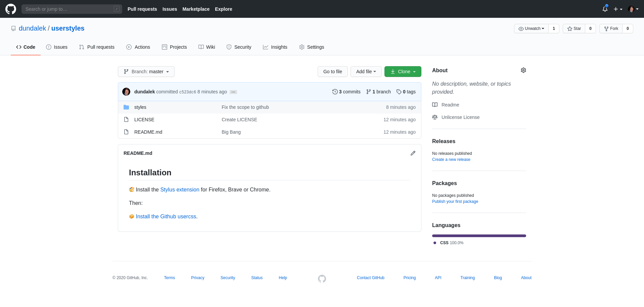The width and height of the screenshot is (644, 307).
Task: View the 0 tags list
Action: 406,92
